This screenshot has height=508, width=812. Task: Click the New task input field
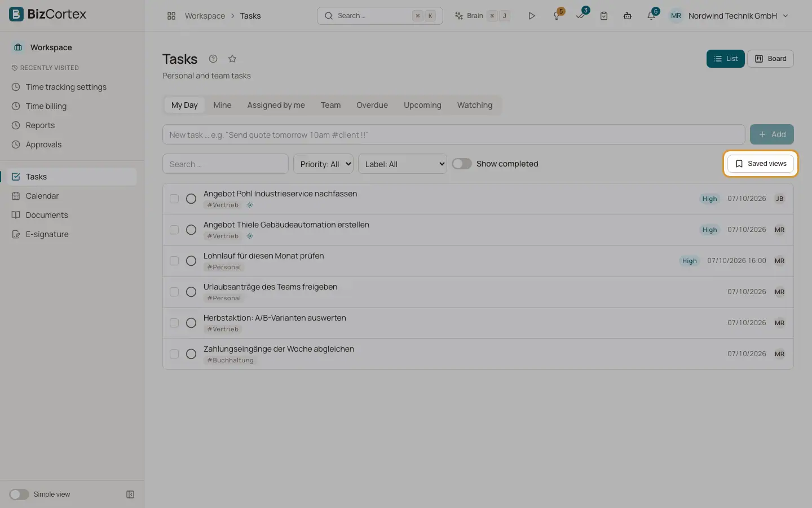tap(454, 134)
